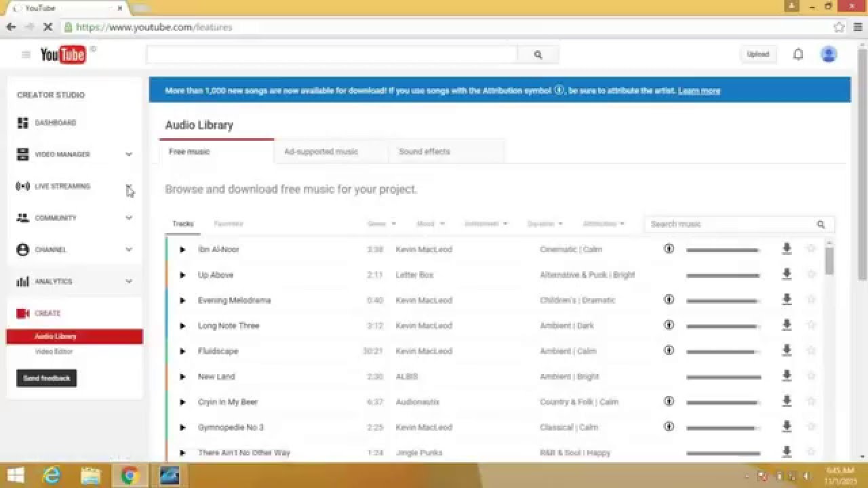
Task: Open the YouTube hamburger guide menu
Action: tap(26, 55)
